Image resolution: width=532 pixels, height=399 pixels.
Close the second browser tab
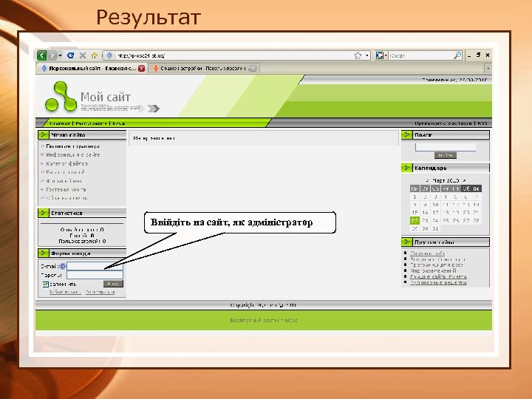pos(253,68)
